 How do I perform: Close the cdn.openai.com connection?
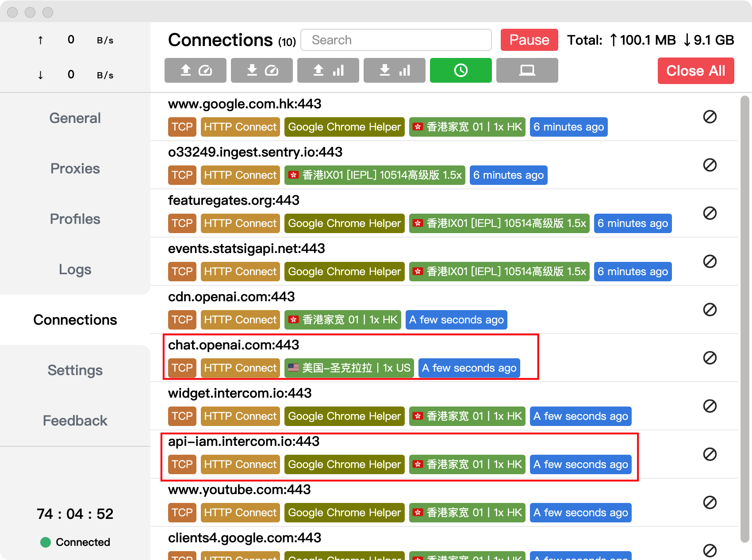click(710, 310)
